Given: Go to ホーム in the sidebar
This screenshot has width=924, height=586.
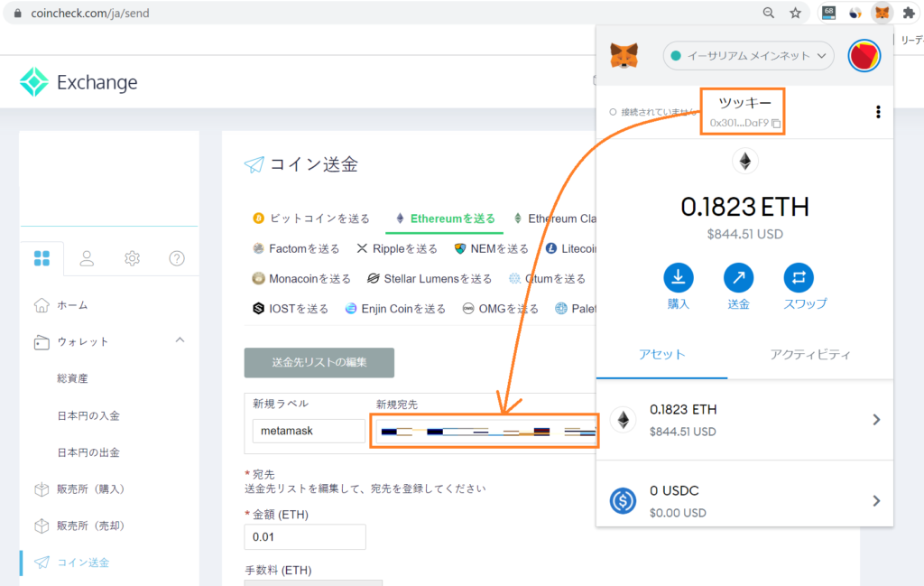Looking at the screenshot, I should click(72, 305).
